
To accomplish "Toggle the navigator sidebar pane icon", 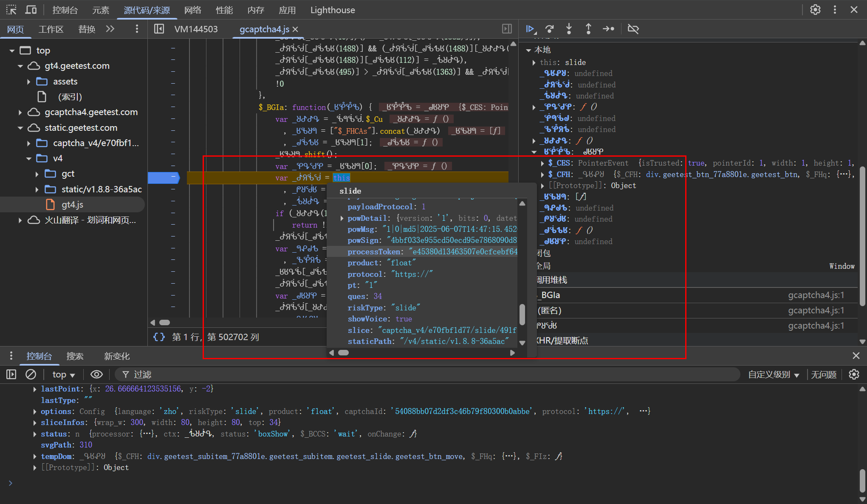I will pos(159,29).
